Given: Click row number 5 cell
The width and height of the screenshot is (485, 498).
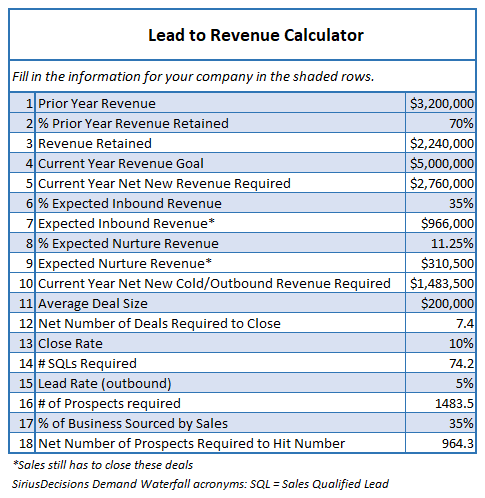Looking at the screenshot, I should [x=22, y=183].
